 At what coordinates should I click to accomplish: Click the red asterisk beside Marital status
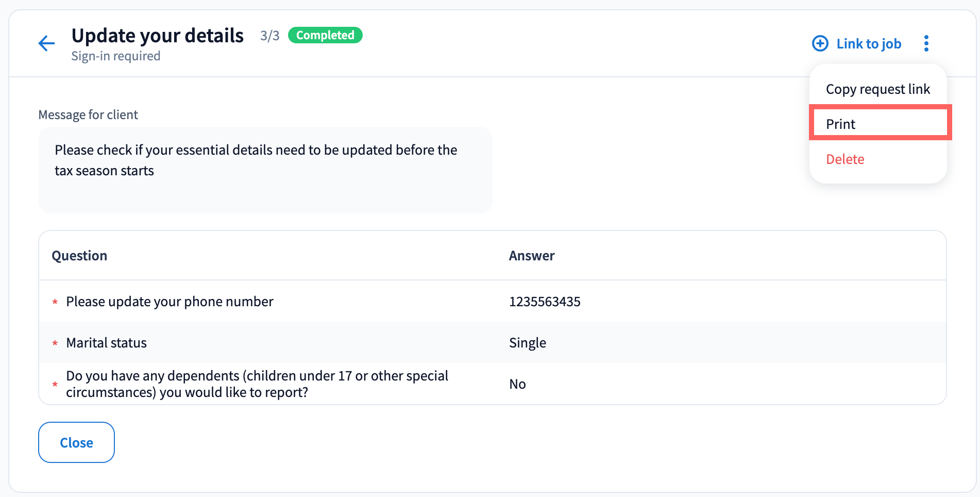pyautogui.click(x=55, y=343)
